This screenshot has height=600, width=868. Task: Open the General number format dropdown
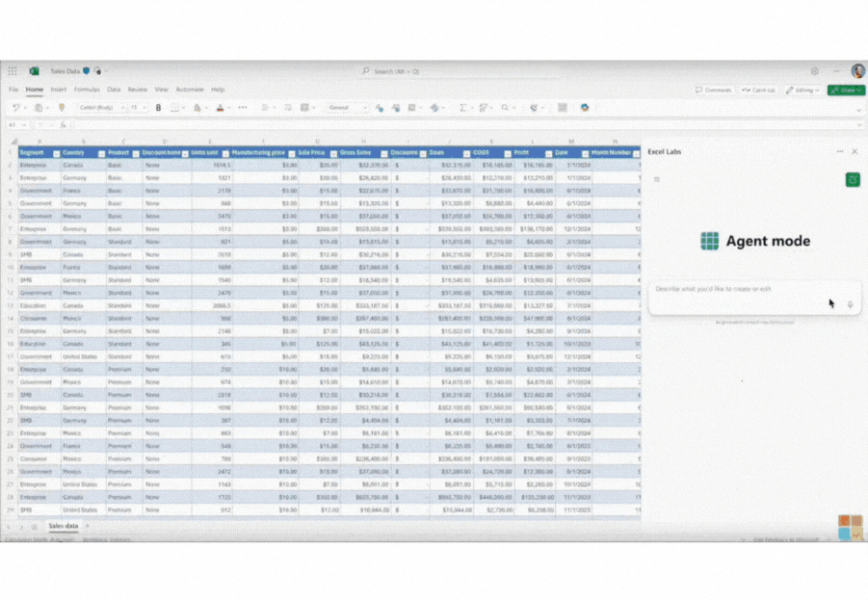pos(347,108)
